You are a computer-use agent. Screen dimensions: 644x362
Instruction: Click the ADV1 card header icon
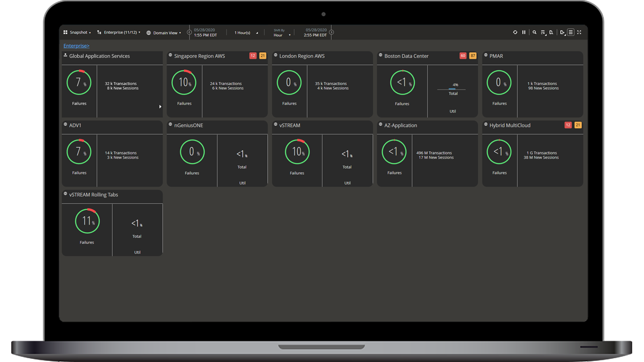coord(65,124)
